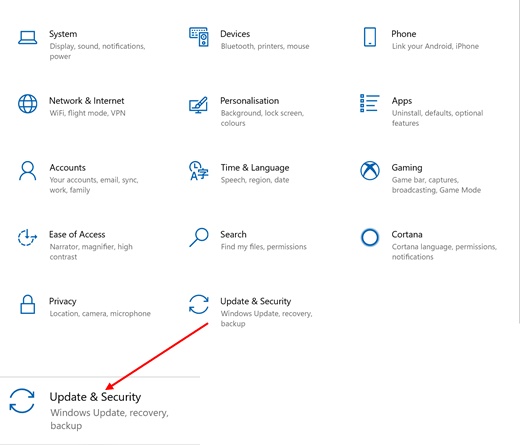Open the Network & Internet label
The width and height of the screenshot is (520, 445).
87,101
